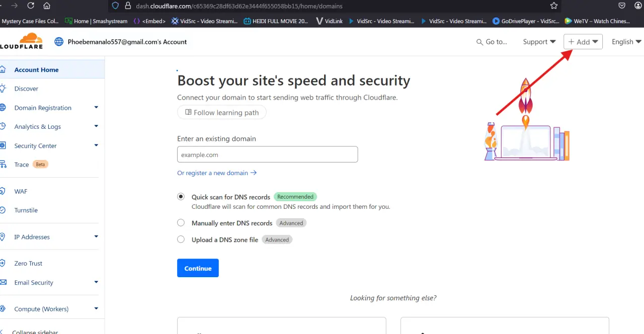Open the Support dropdown
The image size is (644, 334).
click(x=539, y=42)
